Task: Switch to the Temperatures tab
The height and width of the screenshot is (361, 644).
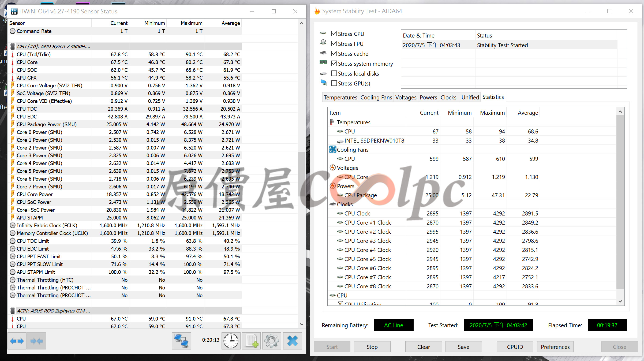Action: [340, 97]
